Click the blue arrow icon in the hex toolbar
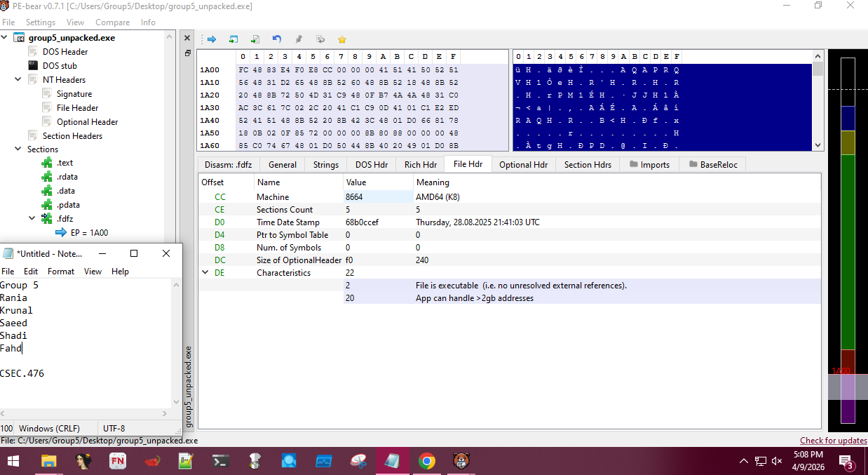Image resolution: width=868 pixels, height=475 pixels. (x=211, y=39)
